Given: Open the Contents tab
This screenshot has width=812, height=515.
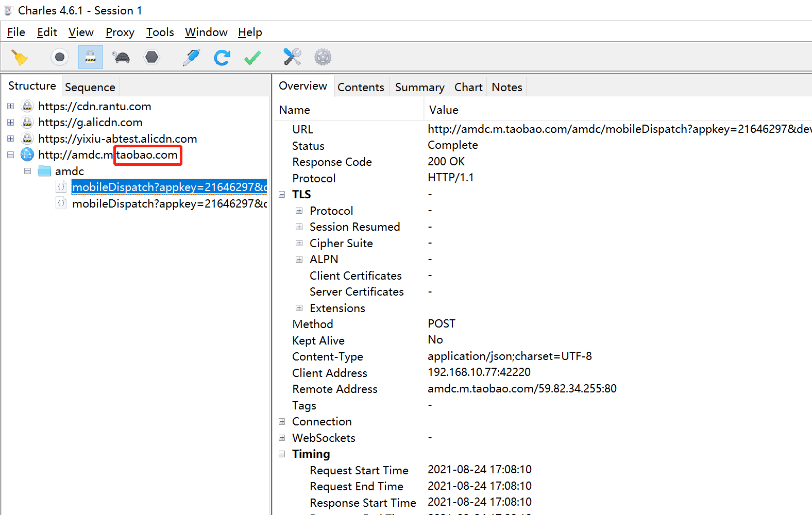Looking at the screenshot, I should (x=361, y=87).
